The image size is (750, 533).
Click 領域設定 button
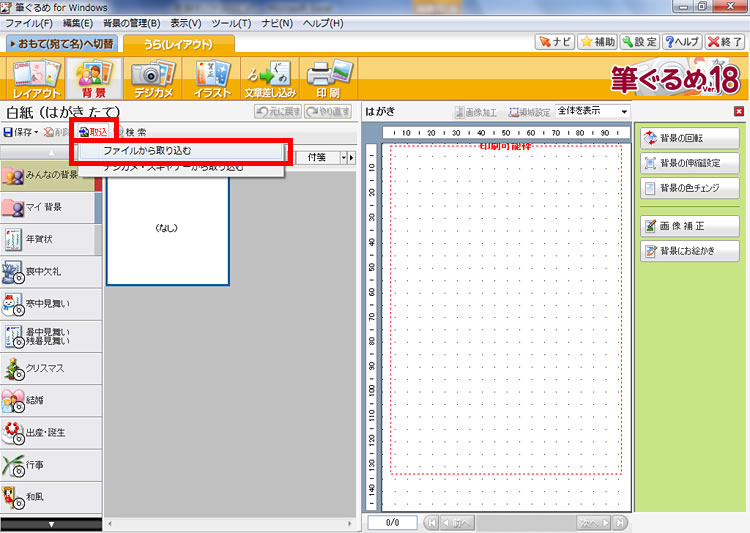tap(529, 112)
